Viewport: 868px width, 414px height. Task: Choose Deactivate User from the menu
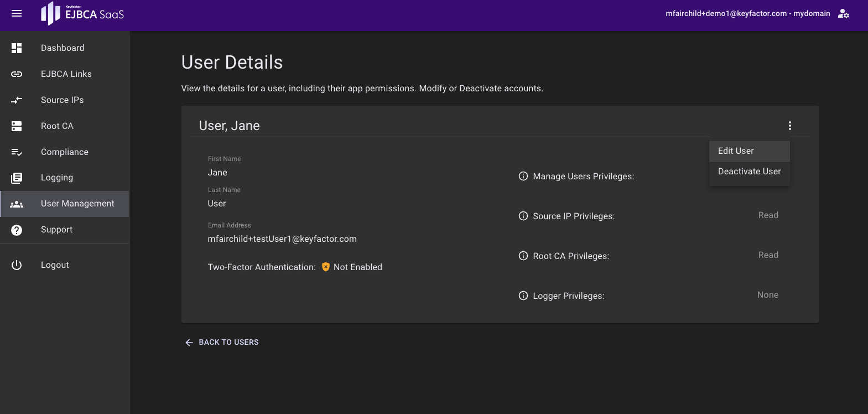click(x=749, y=172)
